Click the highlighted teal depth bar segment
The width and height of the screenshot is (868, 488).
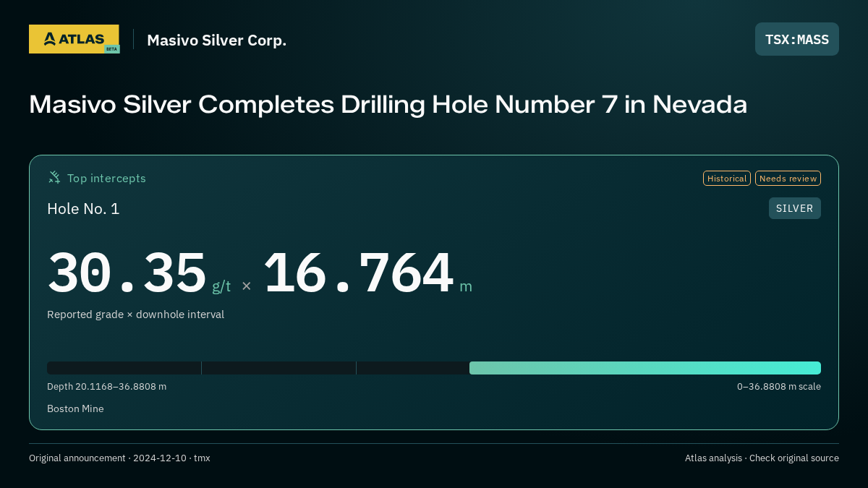pyautogui.click(x=645, y=368)
